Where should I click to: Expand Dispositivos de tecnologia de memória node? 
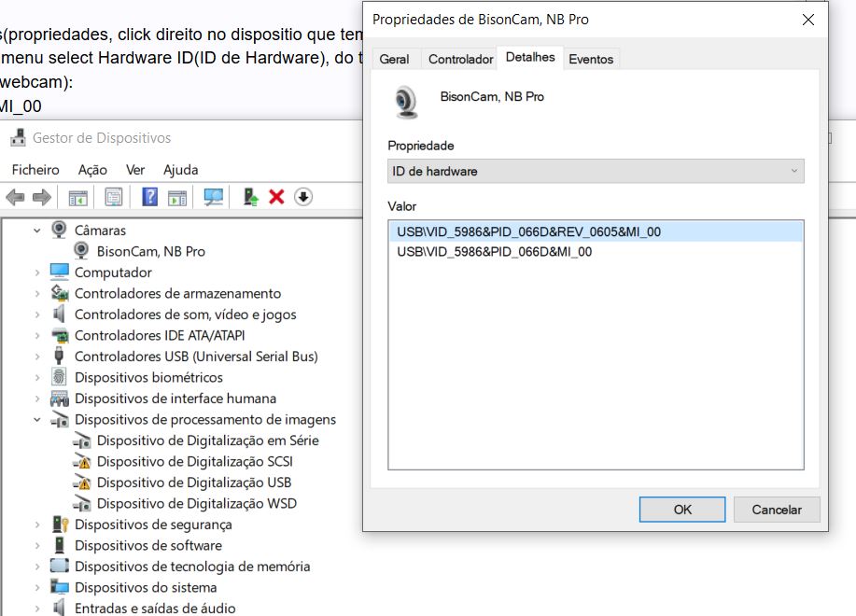tap(37, 567)
